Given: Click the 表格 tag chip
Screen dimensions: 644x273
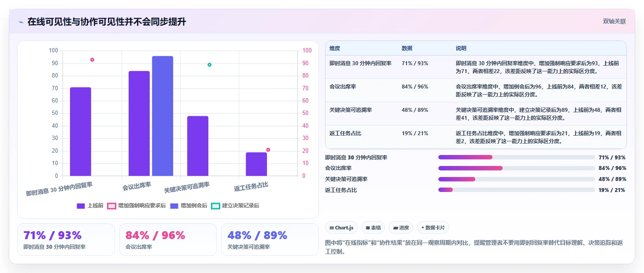Looking at the screenshot, I should [373, 228].
